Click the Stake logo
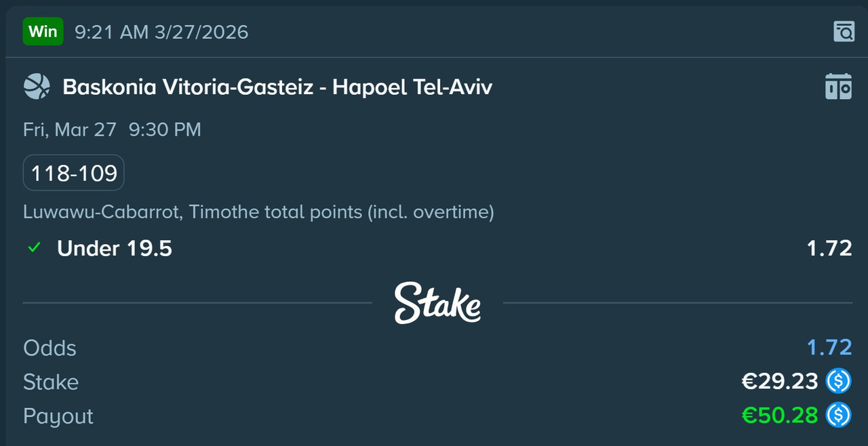 437,303
